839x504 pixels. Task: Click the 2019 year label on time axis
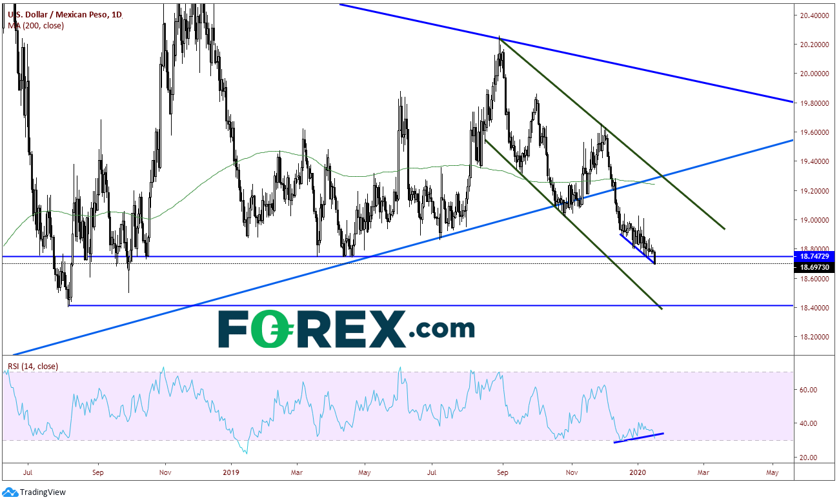(230, 472)
